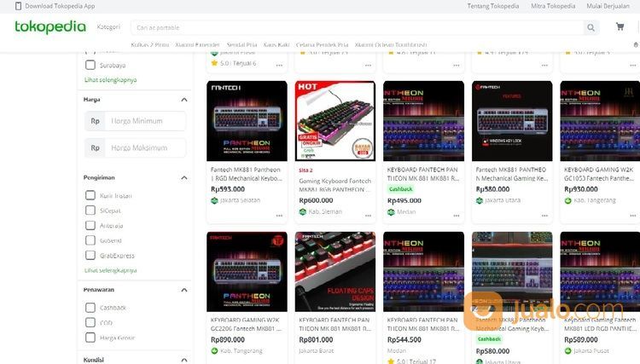Screen dimensions: 640x364
Task: Select the Xiaomi Extender suggestion
Action: pos(198,44)
